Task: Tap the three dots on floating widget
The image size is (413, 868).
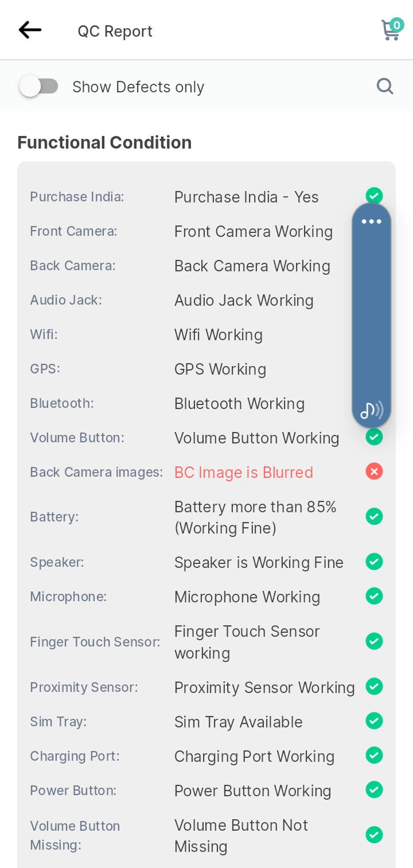Action: (x=372, y=221)
